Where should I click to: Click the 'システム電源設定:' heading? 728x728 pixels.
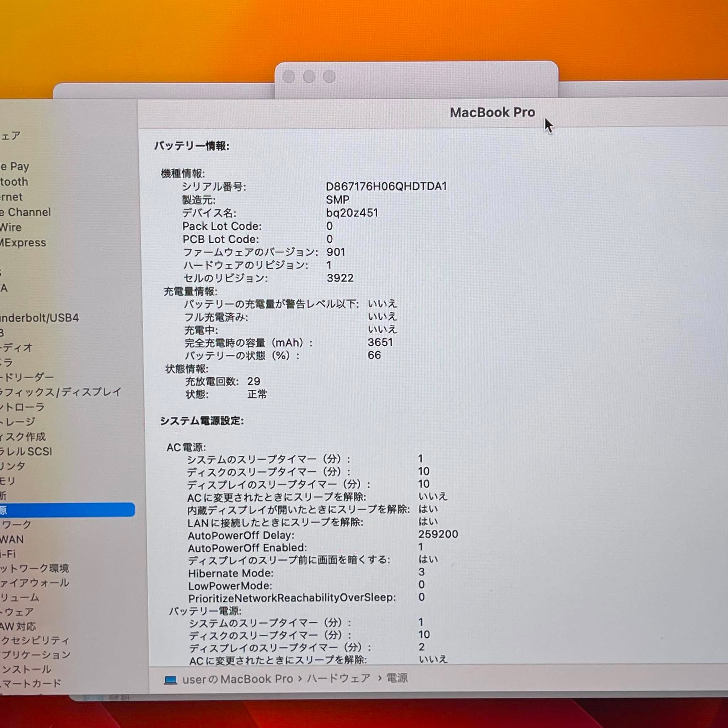coord(202,421)
